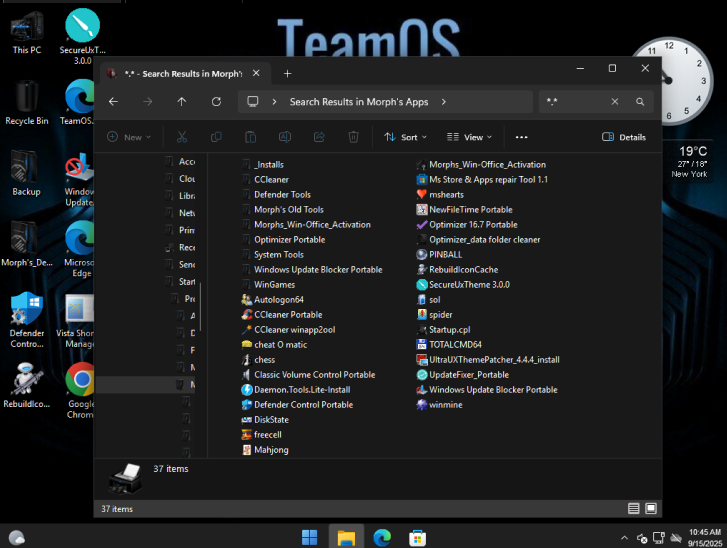Select Startup.cpl item

tap(444, 330)
